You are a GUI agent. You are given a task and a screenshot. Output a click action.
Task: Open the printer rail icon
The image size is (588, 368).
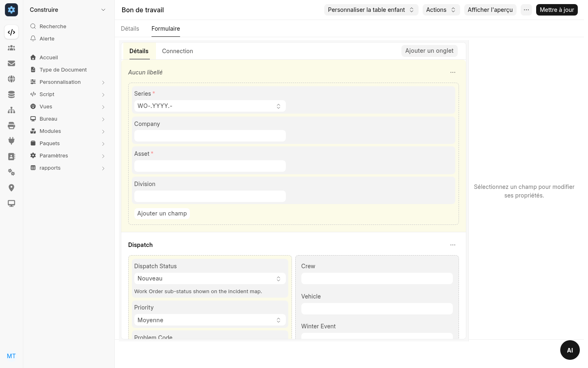coord(11,126)
